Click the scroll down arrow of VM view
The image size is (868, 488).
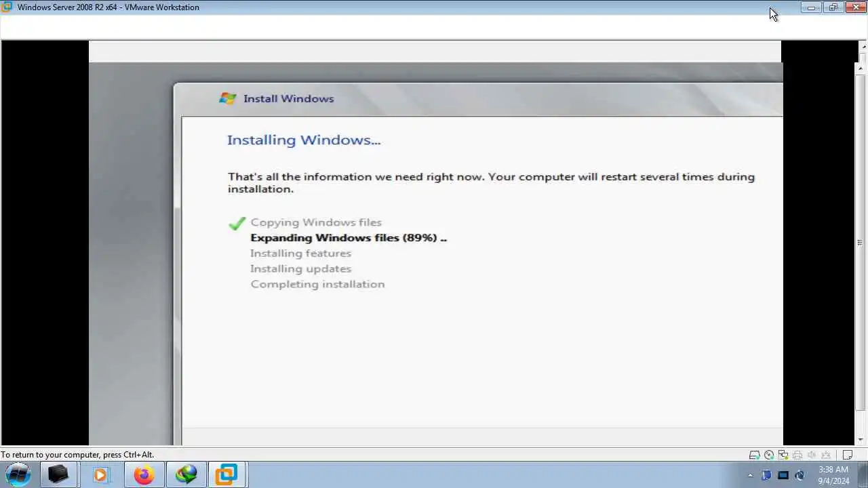(861, 440)
